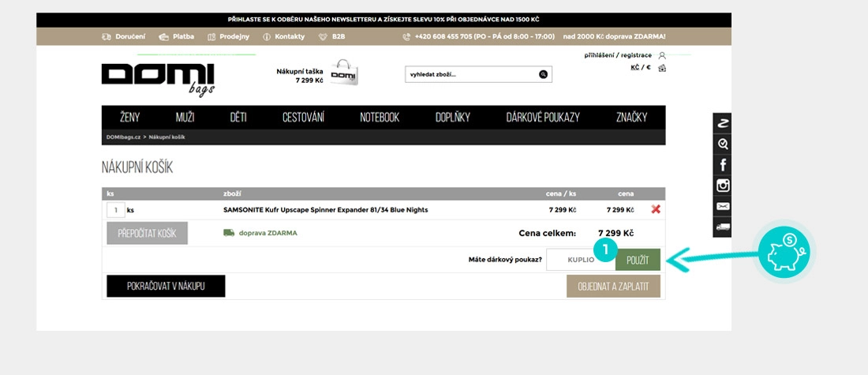Open the ŽENY menu category

click(130, 118)
